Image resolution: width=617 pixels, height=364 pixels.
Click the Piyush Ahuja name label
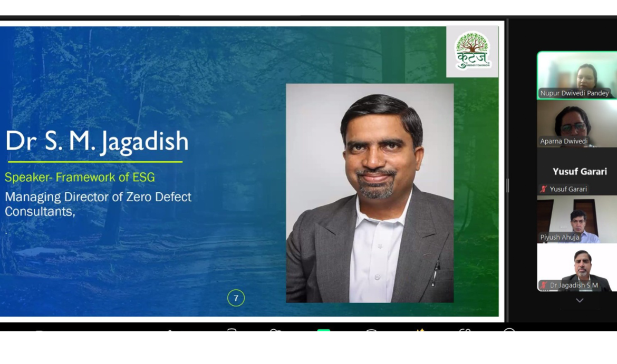(560, 238)
